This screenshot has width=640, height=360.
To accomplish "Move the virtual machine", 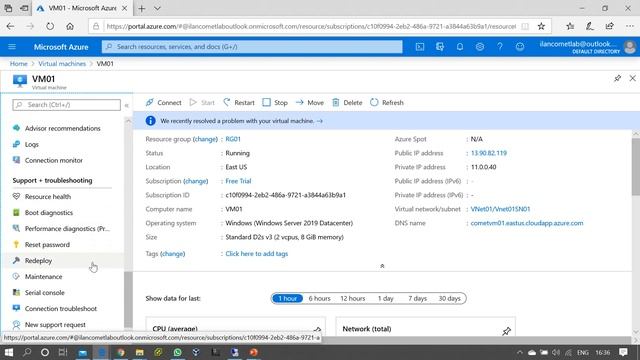I will 310,102.
